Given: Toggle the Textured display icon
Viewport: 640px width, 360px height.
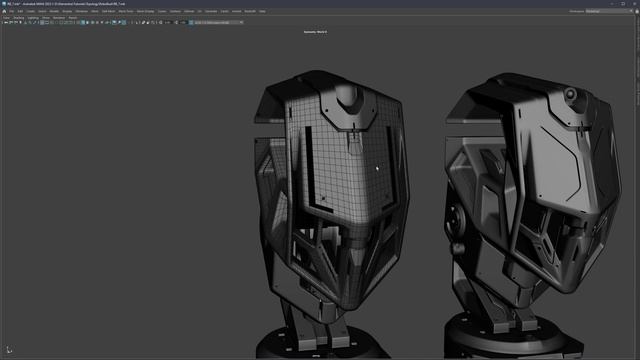Looking at the screenshot, I should [97, 22].
